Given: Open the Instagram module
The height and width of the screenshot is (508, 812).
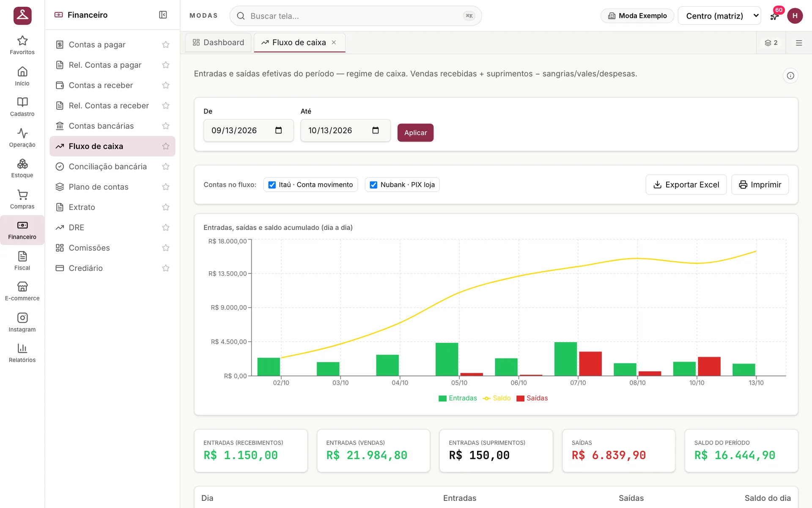Looking at the screenshot, I should click(22, 323).
